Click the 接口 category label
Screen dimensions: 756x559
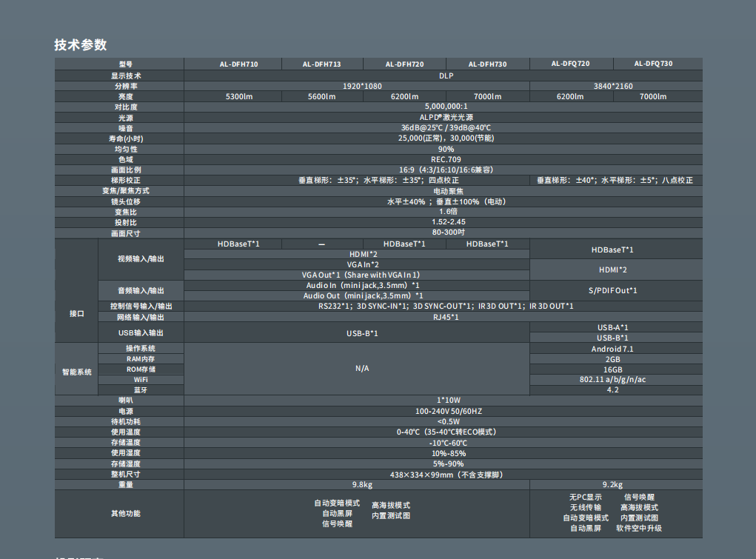point(77,313)
